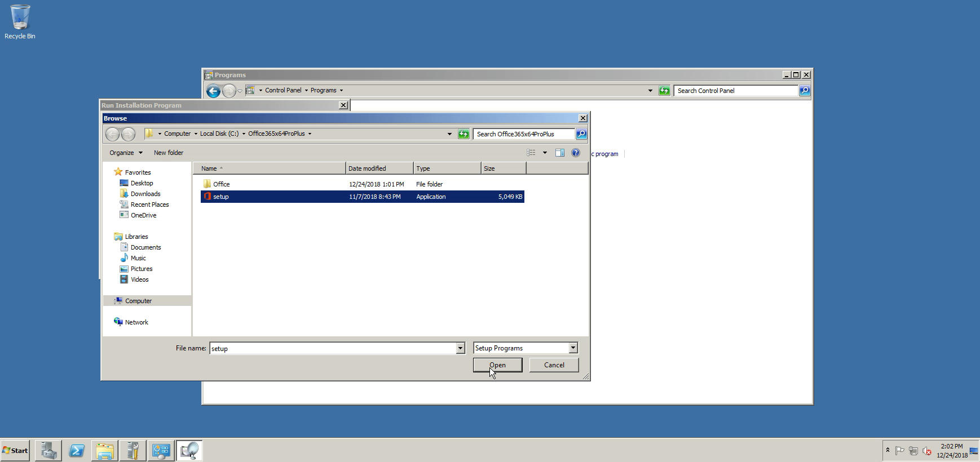Image resolution: width=980 pixels, height=462 pixels.
Task: Click the refresh icon beside the Browse address bar
Action: coord(463,134)
